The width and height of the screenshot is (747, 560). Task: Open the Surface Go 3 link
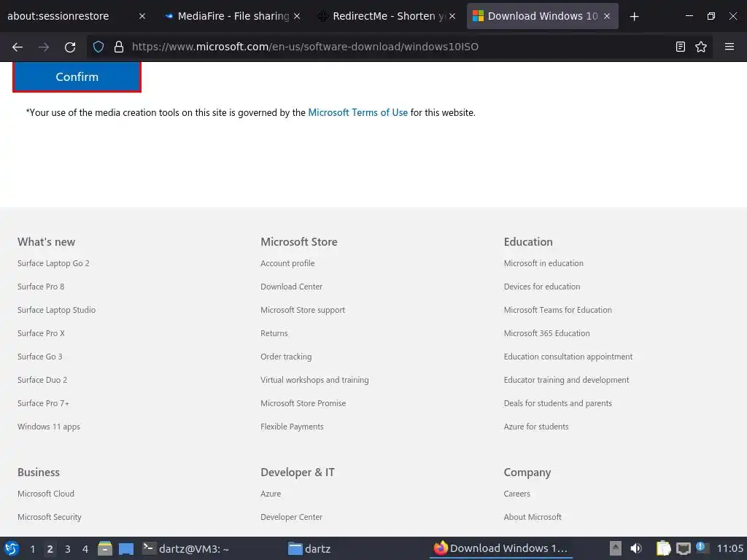(40, 357)
